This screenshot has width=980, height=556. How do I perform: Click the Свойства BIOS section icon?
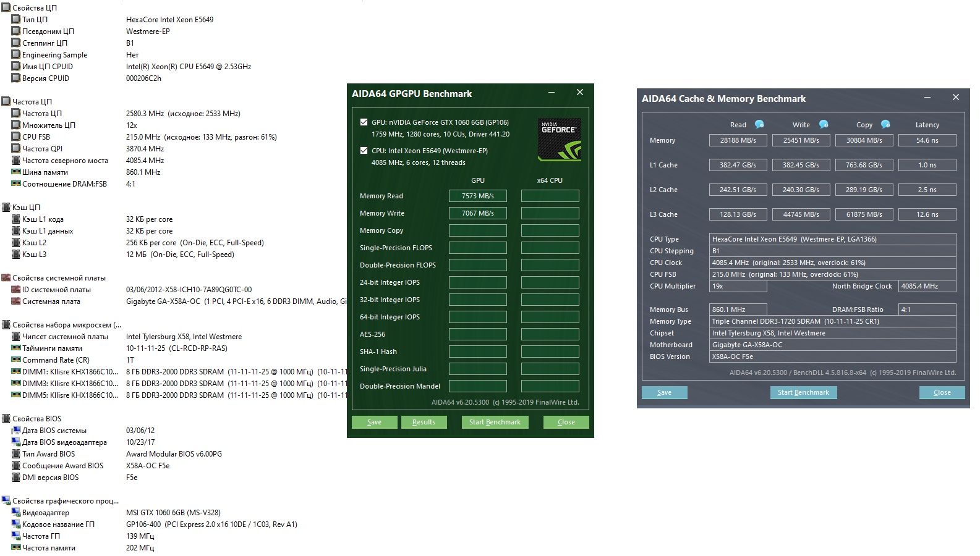pyautogui.click(x=6, y=418)
